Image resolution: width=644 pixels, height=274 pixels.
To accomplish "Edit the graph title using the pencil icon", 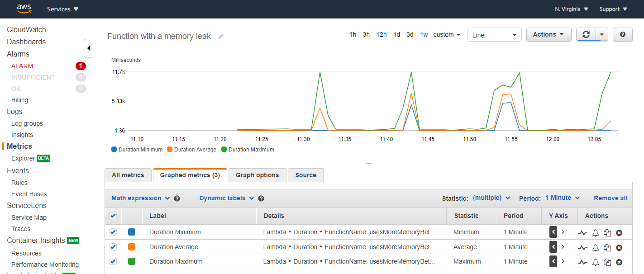I will point(220,36).
